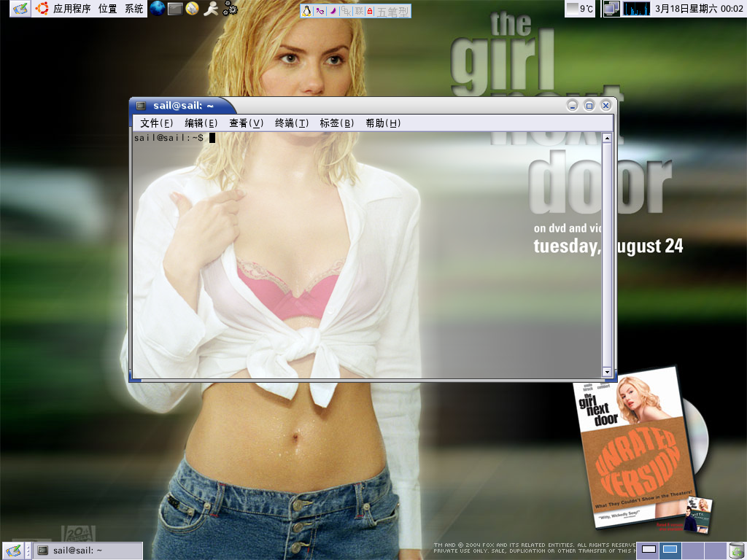The height and width of the screenshot is (560, 747).
Task: Click the purple crescent icon in input bar
Action: click(333, 11)
